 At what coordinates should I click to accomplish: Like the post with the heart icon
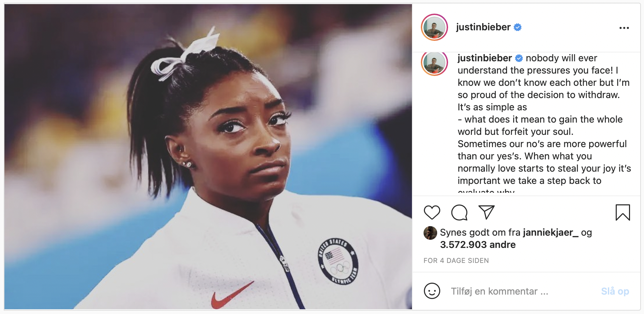point(432,213)
